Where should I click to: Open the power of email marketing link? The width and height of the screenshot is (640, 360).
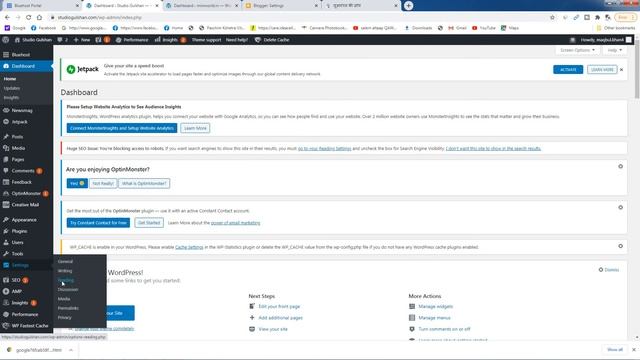[x=236, y=223]
